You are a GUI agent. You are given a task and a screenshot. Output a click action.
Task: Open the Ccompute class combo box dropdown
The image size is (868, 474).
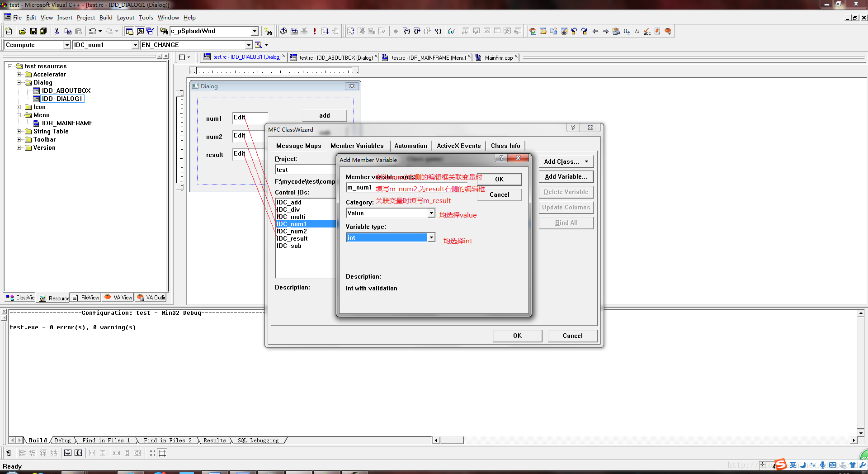click(67, 45)
